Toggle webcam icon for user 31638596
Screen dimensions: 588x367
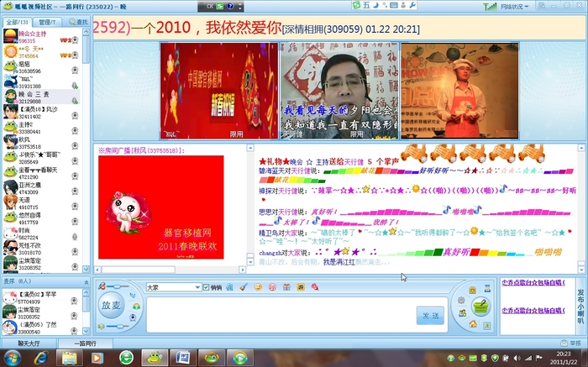pyautogui.click(x=75, y=70)
